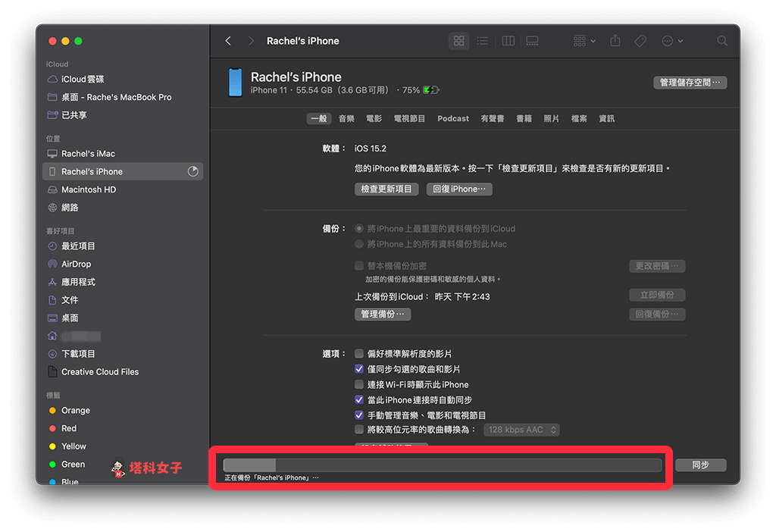Switch to the 檔案 tab

point(579,118)
